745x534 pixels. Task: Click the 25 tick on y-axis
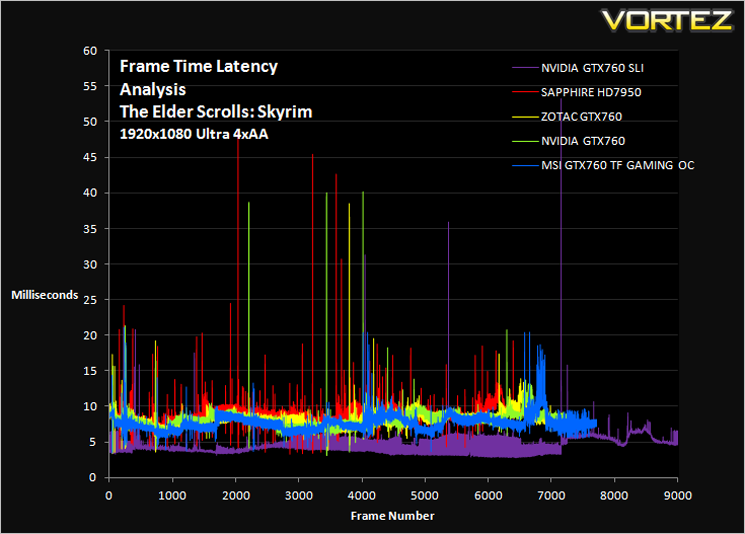click(x=90, y=300)
